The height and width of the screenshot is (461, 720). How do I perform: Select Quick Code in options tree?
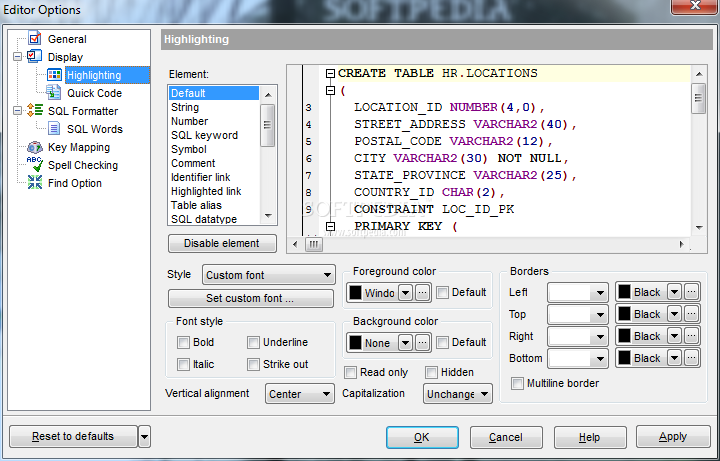coord(94,93)
